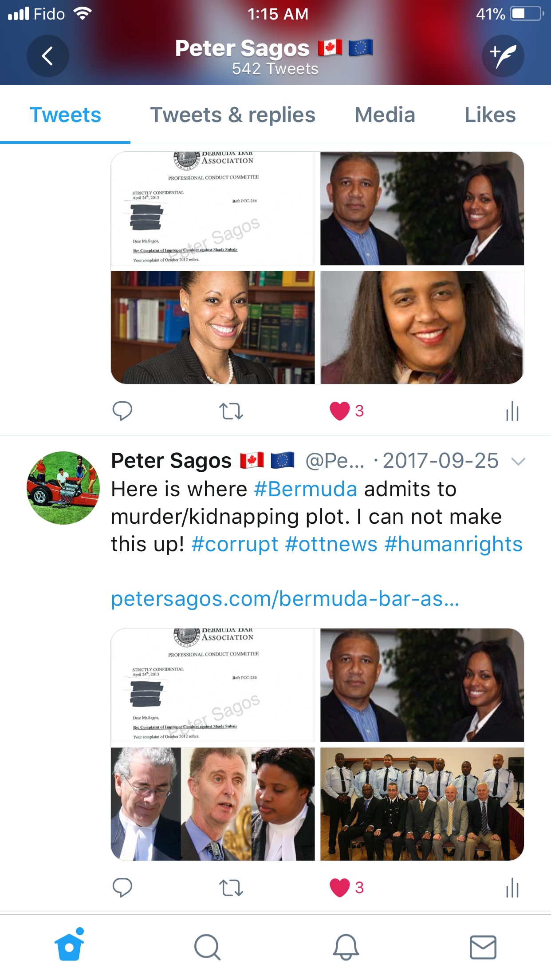This screenshot has width=551, height=980.
Task: Reply to the first tweet
Action: pyautogui.click(x=122, y=411)
